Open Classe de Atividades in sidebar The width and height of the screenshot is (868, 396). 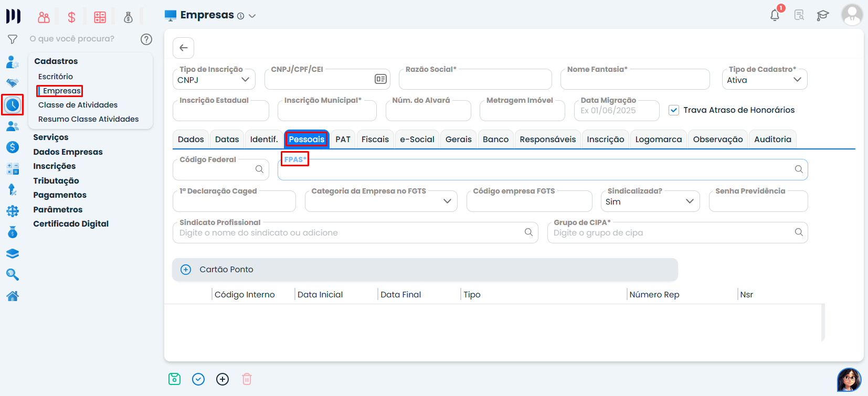pos(78,105)
